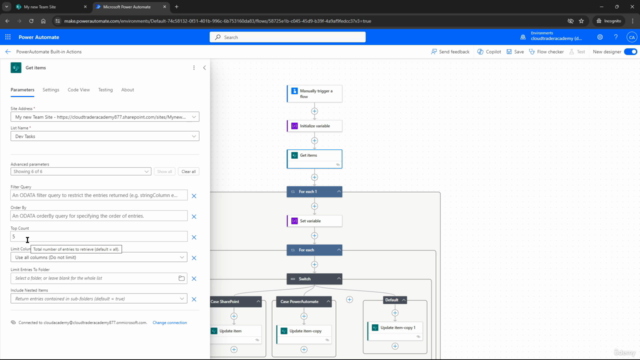Click the Filter Query input field
The image size is (640, 360).
coord(99,195)
